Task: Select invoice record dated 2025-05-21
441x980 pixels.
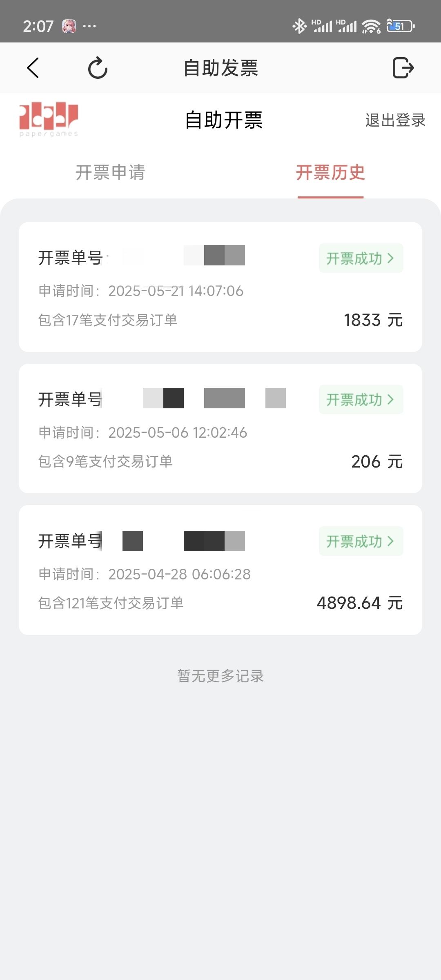Action: tap(220, 287)
